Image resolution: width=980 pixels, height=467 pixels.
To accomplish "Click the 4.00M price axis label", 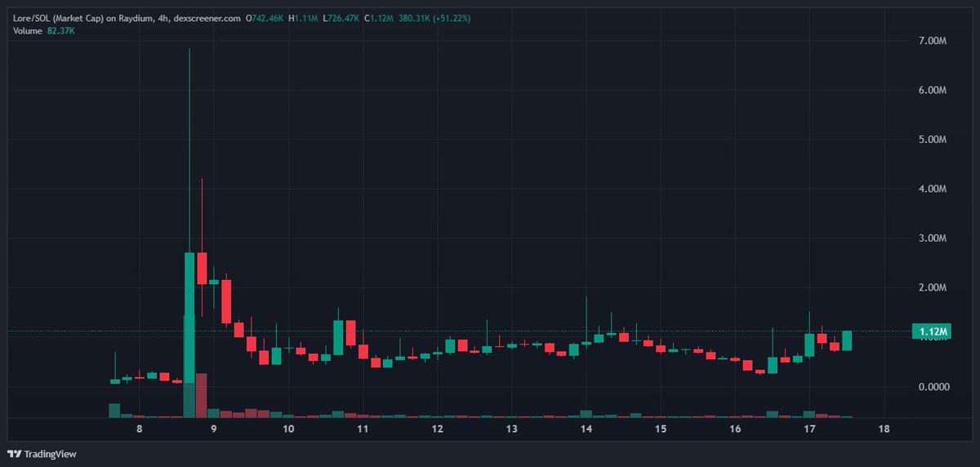I will point(932,189).
